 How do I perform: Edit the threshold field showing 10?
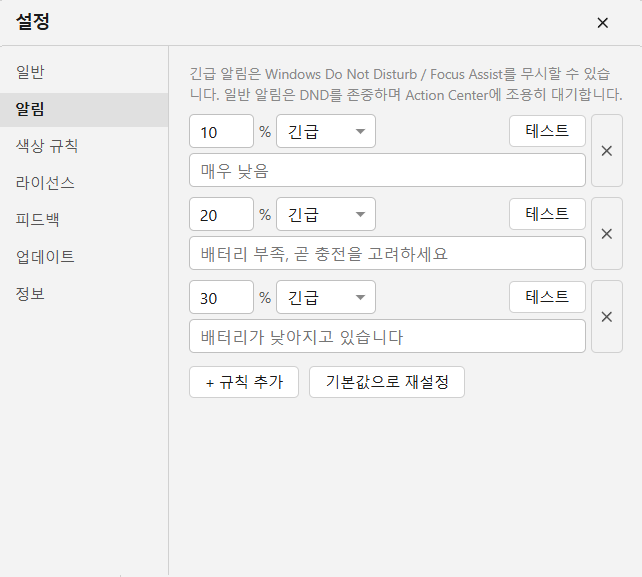coord(222,131)
